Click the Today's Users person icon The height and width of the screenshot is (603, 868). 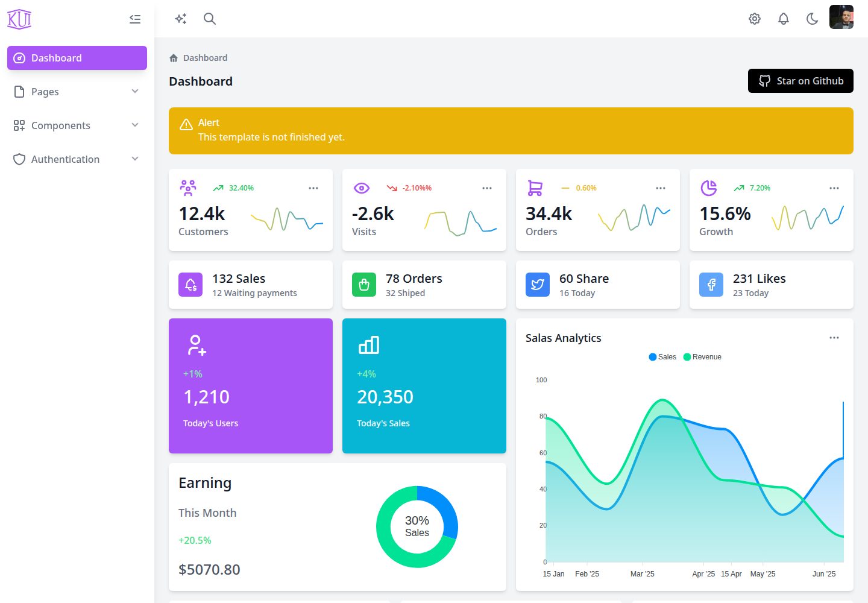tap(196, 345)
